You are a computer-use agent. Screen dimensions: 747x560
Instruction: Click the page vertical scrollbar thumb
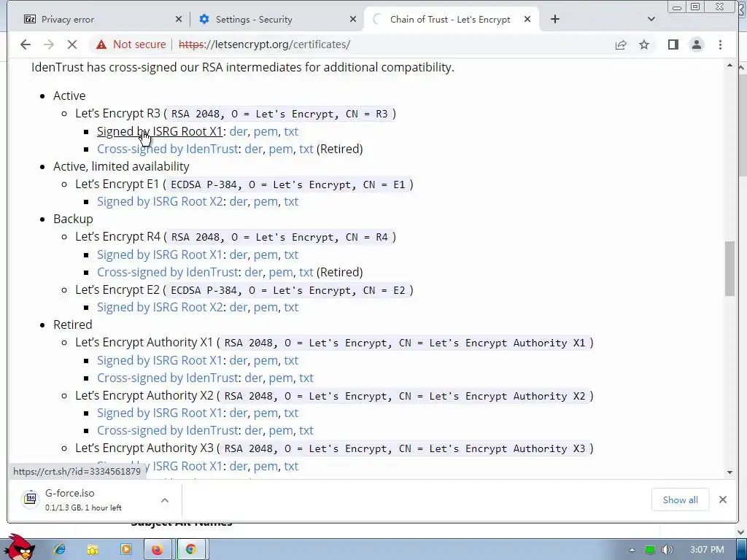729,268
